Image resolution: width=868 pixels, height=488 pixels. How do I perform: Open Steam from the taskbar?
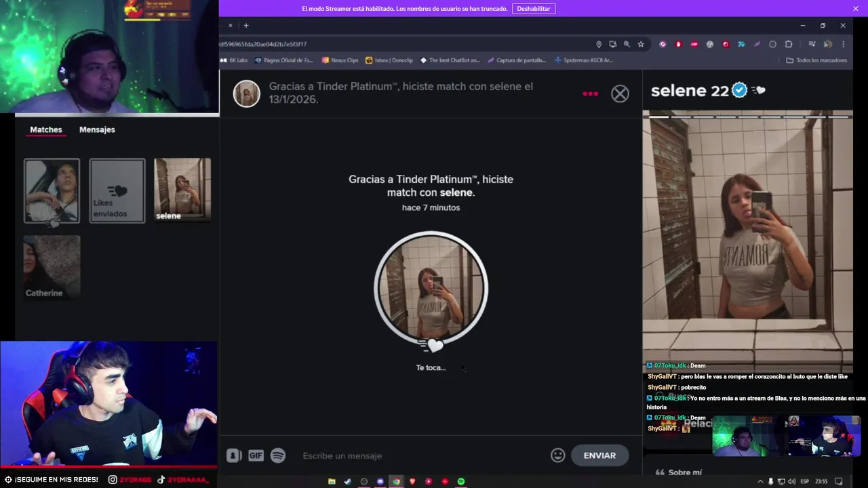pyautogui.click(x=348, y=481)
